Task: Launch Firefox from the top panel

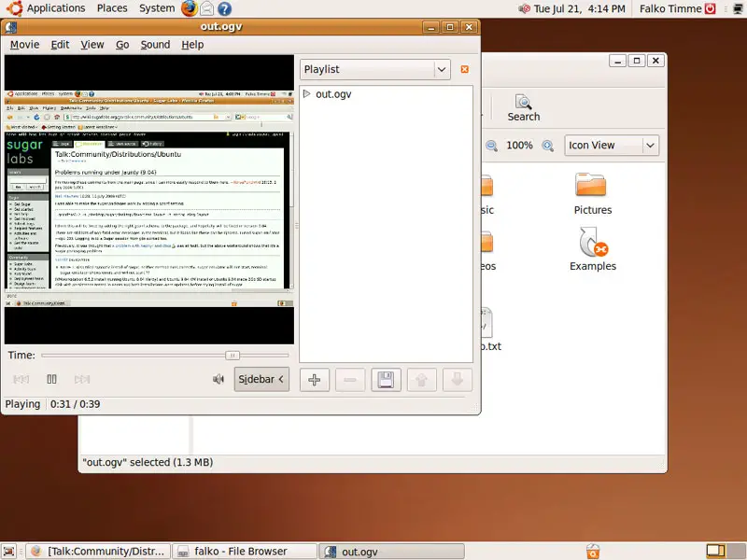Action: tap(190, 8)
